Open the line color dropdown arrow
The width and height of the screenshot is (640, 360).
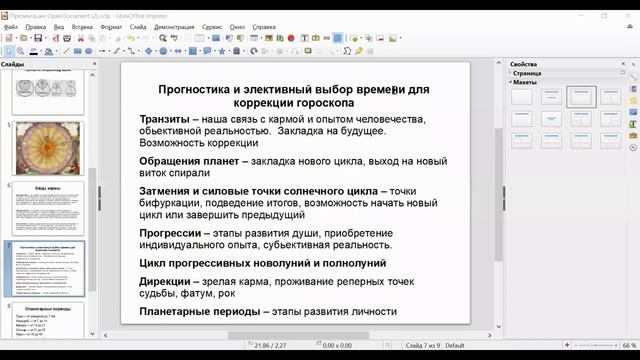tap(41, 51)
